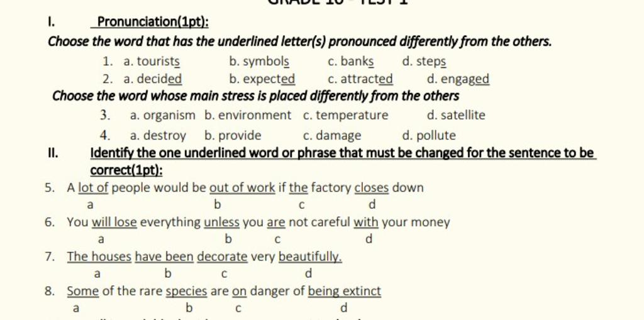Click underlined word 'beautifully' in sentence 7
Image resolution: width=644 pixels, height=320 pixels.
click(310, 257)
